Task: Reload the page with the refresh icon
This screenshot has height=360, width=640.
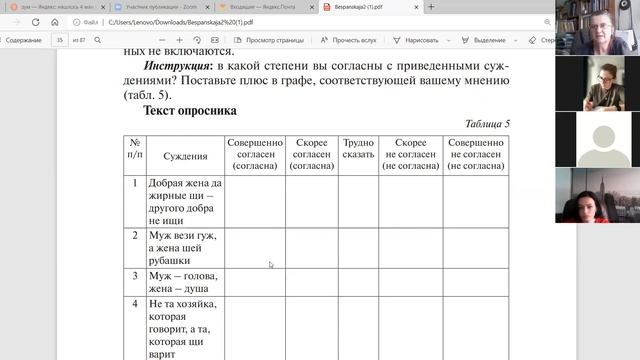Action: 36,22
